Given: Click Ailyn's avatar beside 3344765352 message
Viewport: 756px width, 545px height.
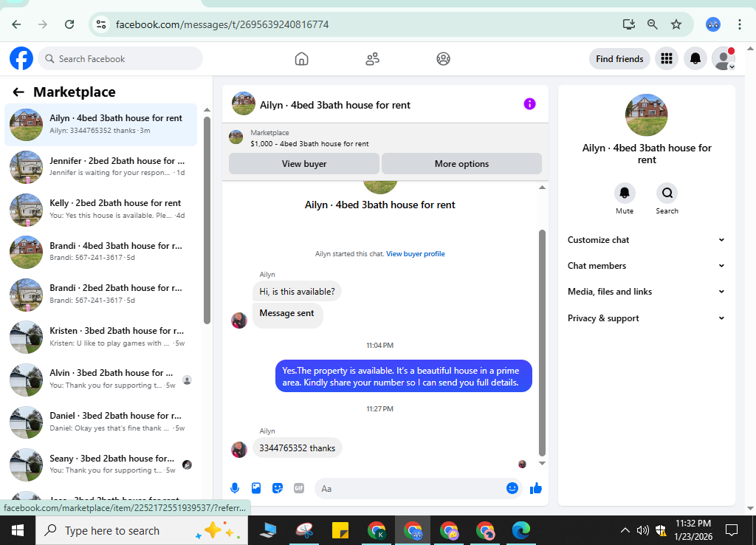Looking at the screenshot, I should [x=239, y=449].
